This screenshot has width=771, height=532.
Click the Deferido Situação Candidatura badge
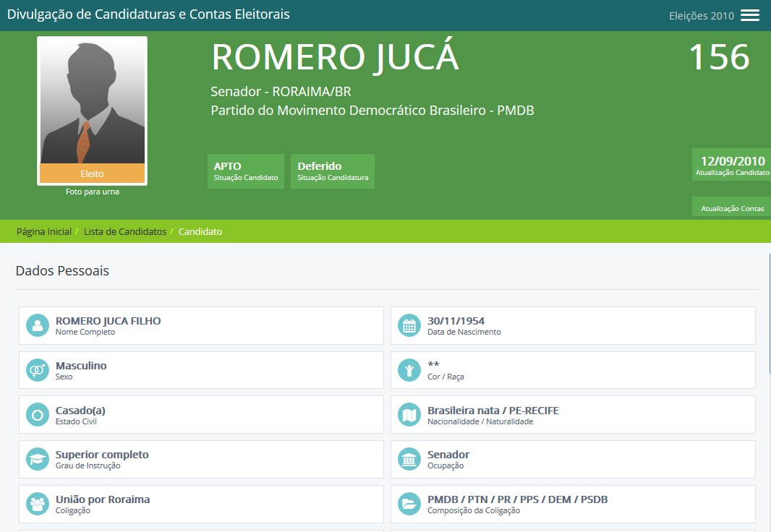pyautogui.click(x=333, y=171)
